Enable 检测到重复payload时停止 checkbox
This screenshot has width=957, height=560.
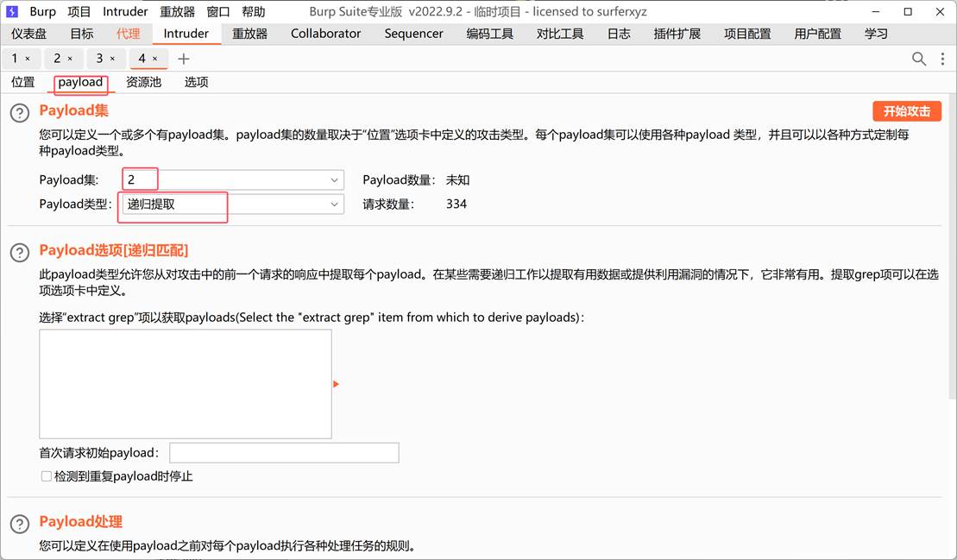click(x=46, y=476)
